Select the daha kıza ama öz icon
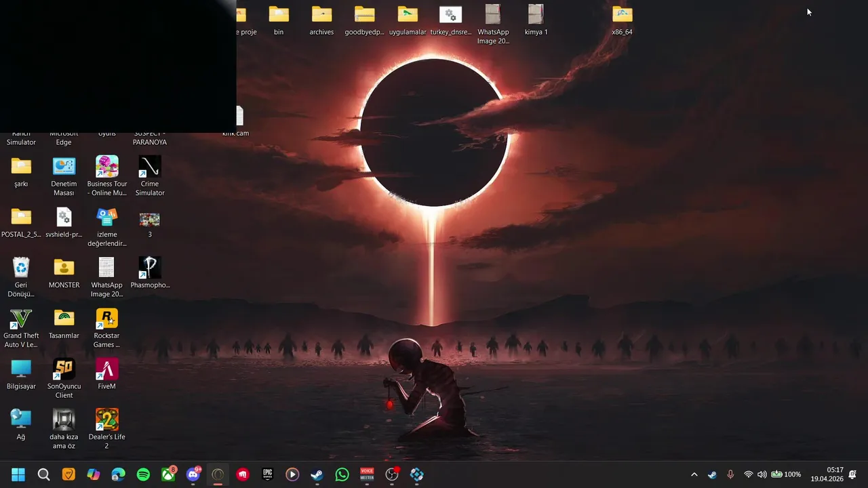The image size is (868, 488). pos(64,429)
